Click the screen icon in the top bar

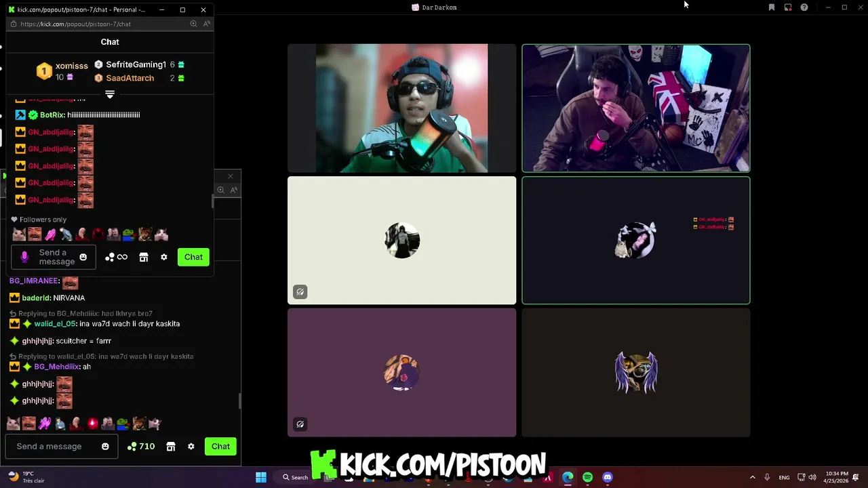[788, 7]
